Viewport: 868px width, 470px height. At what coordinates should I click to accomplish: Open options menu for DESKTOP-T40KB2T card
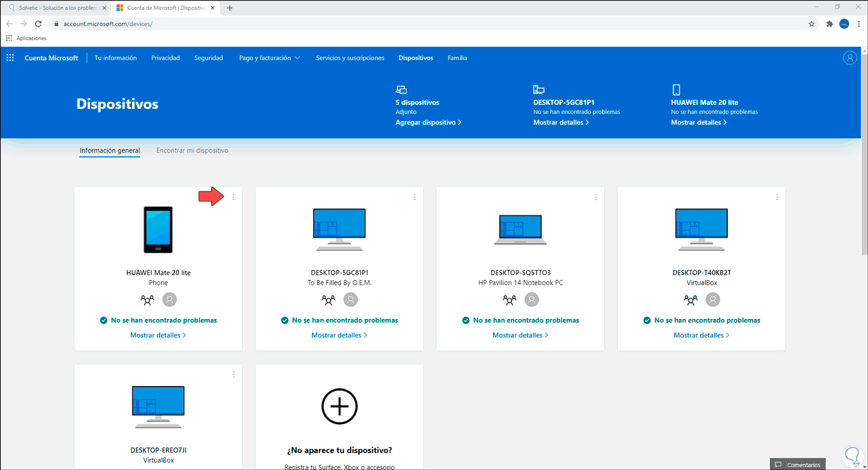click(x=777, y=197)
